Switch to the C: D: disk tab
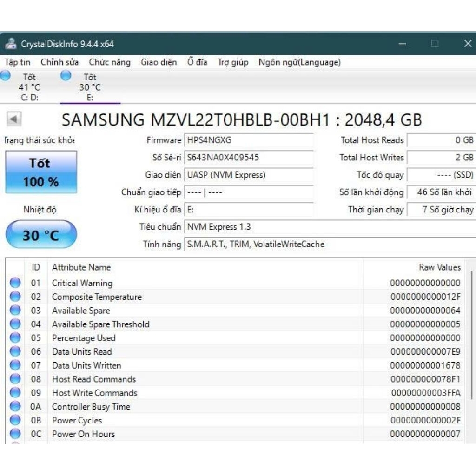Screen dimensions: 476x476 click(x=29, y=87)
